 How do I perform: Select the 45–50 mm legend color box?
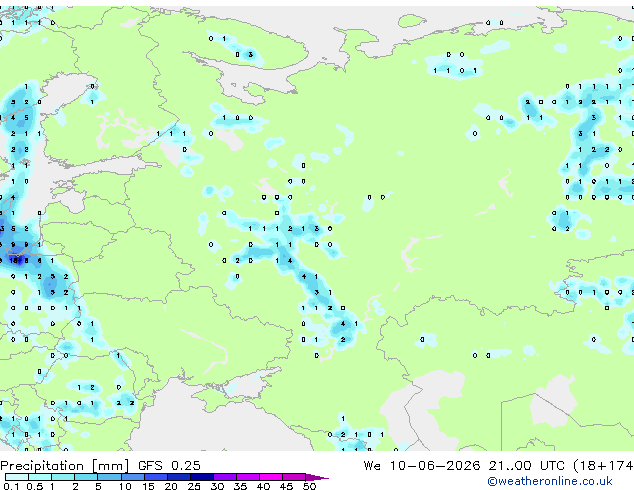click(x=294, y=477)
